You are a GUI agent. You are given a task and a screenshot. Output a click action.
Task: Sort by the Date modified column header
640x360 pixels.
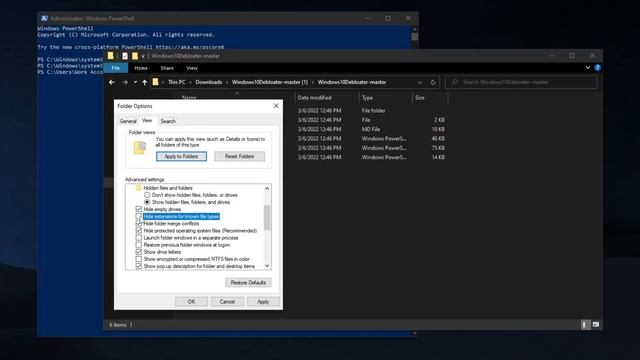pyautogui.click(x=314, y=98)
